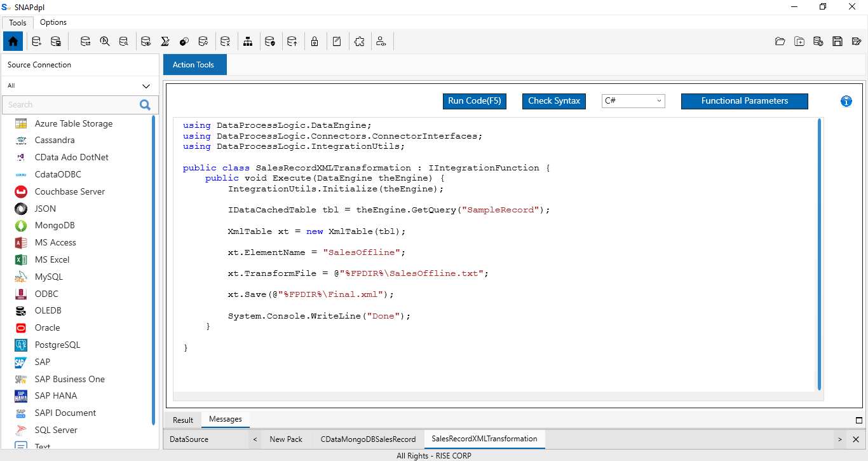Click the notepad edit toolbar icon
This screenshot has height=461, width=868.
[x=337, y=42]
